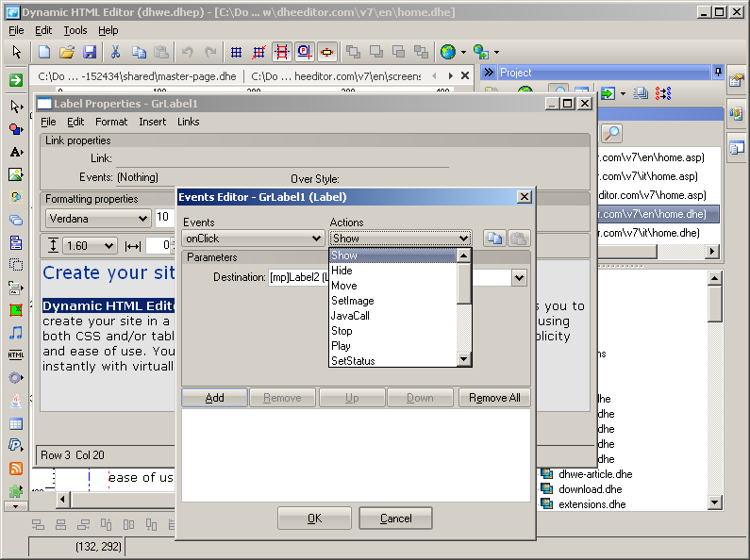
Task: Toggle the snap-to-grid red cross icon
Action: (x=258, y=52)
